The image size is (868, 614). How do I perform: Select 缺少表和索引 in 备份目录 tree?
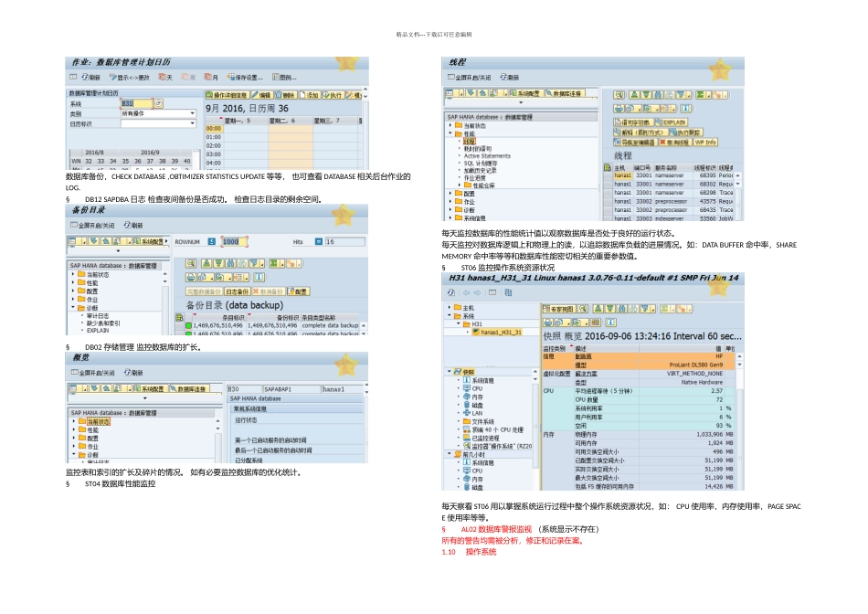[103, 323]
